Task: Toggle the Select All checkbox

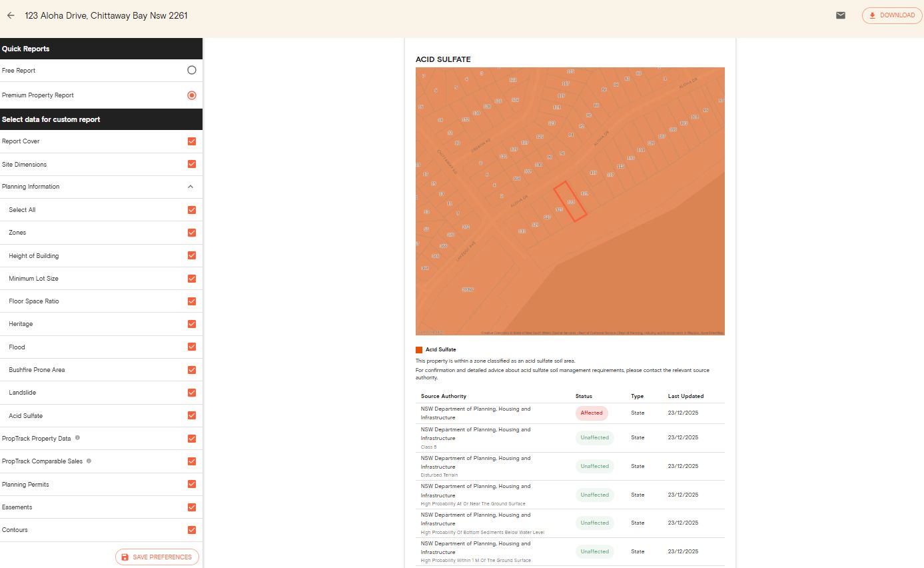Action: tap(192, 210)
